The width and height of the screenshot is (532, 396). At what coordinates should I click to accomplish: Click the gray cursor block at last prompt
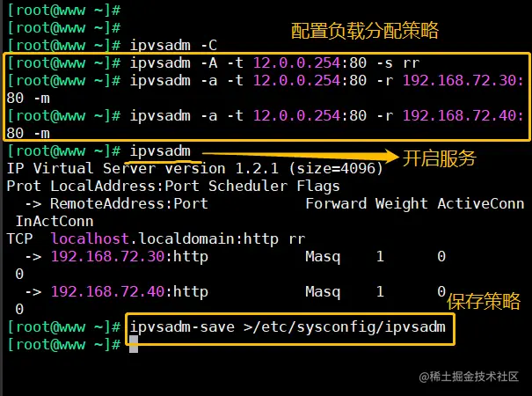click(x=134, y=344)
